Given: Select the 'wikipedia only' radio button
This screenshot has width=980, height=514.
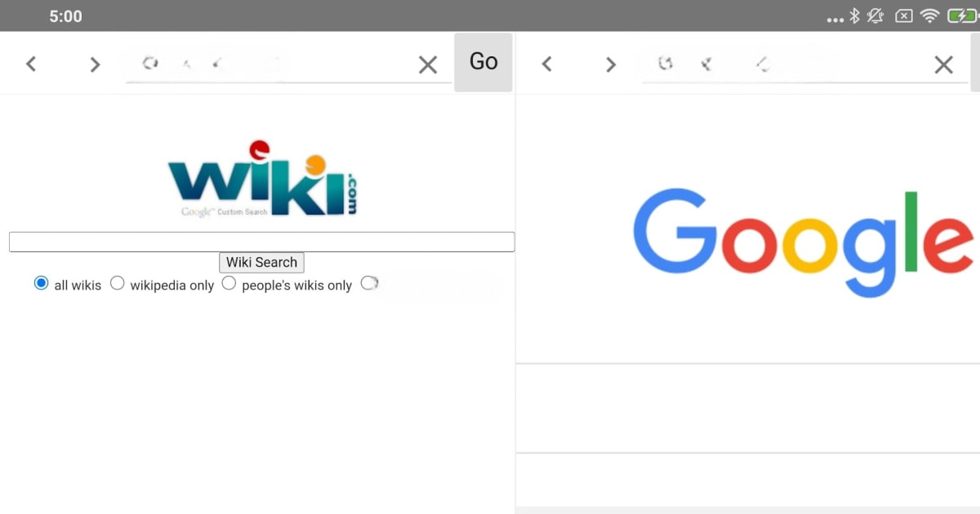Looking at the screenshot, I should 118,283.
